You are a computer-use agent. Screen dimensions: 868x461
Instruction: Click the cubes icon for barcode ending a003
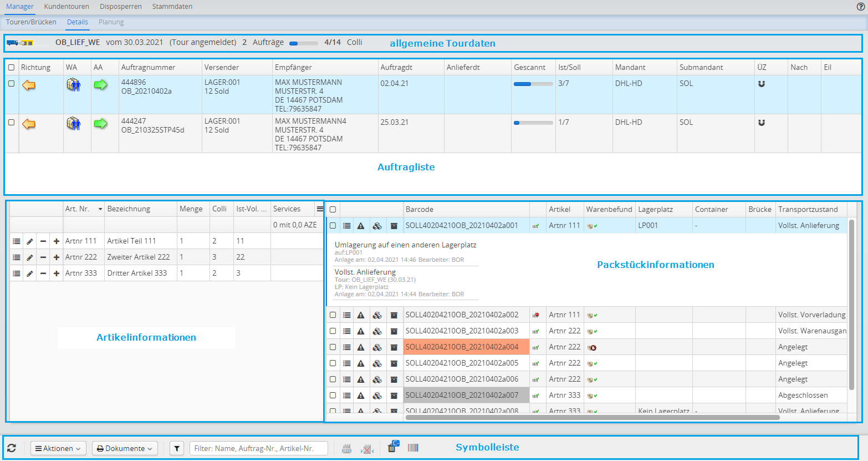coord(377,331)
